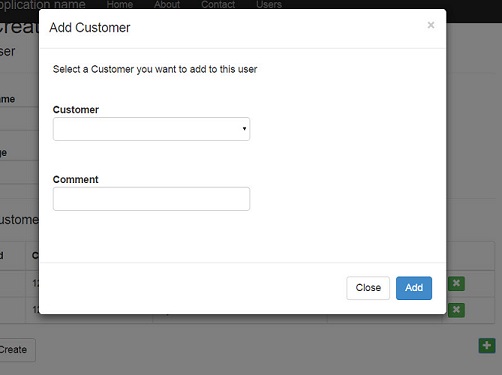502x375 pixels.
Task: Click the Customer field label
Action: [76, 110]
